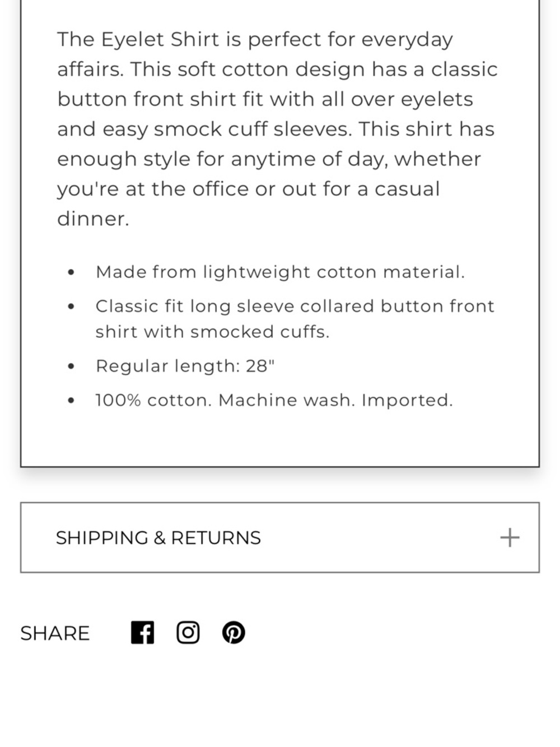This screenshot has height=747, width=560.
Task: Click the 'shirt with smocked cuffs.' text line
Action: (212, 332)
